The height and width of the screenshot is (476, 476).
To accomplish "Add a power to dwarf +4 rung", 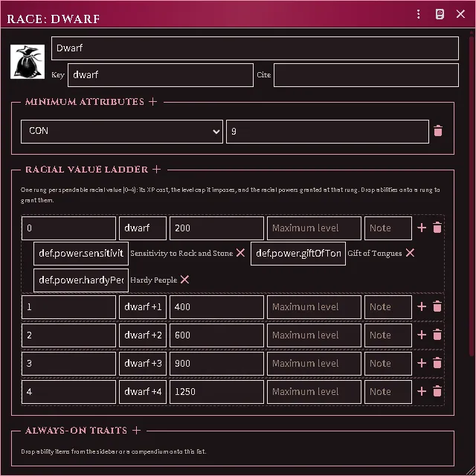I will (x=422, y=391).
